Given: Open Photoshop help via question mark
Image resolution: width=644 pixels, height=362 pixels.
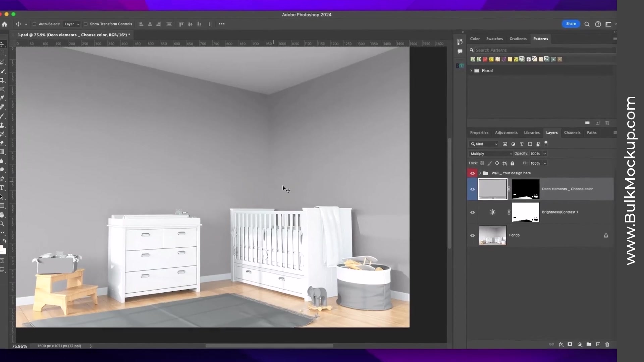Looking at the screenshot, I should click(598, 24).
